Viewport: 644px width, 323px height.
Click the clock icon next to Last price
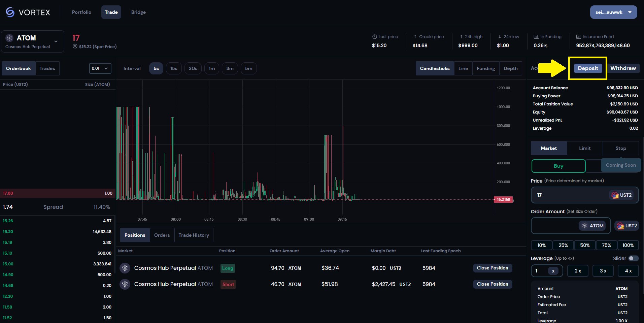tap(374, 36)
